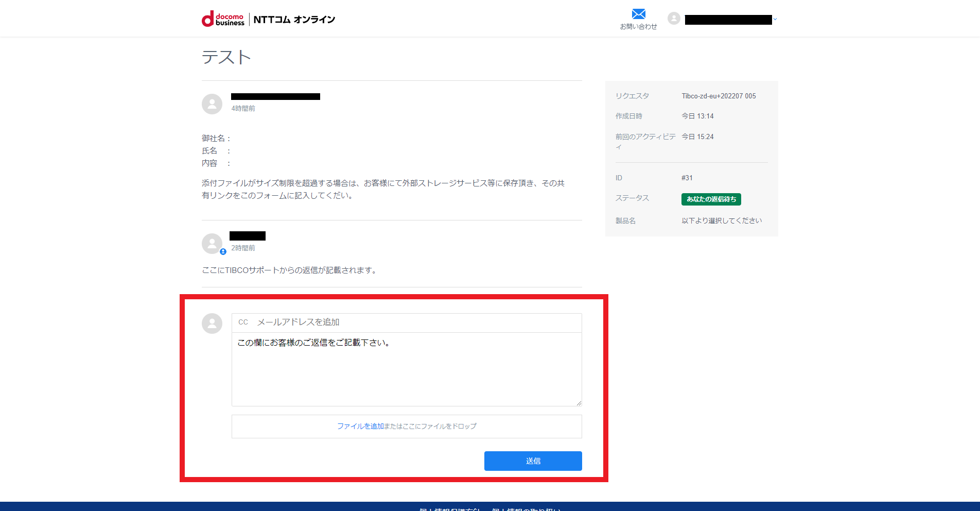Click the ファイルを追加 link

click(x=360, y=426)
